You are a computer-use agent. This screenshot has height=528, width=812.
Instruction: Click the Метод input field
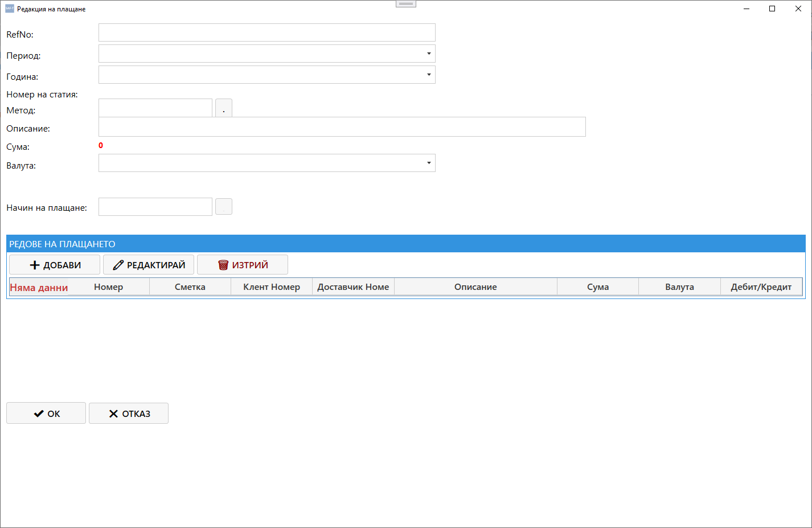click(x=155, y=108)
